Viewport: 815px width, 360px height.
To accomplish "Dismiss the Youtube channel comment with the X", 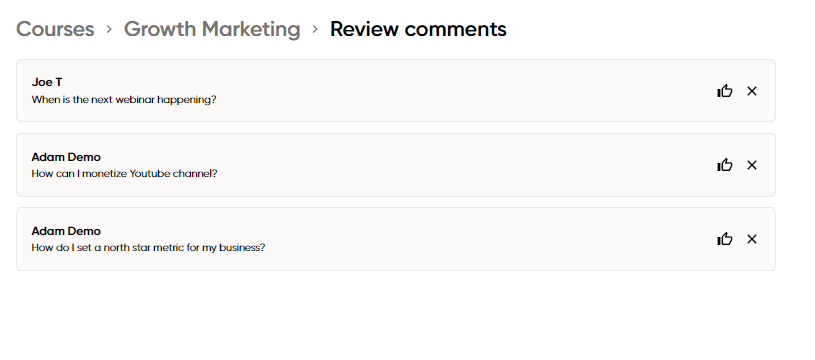I will (x=752, y=165).
